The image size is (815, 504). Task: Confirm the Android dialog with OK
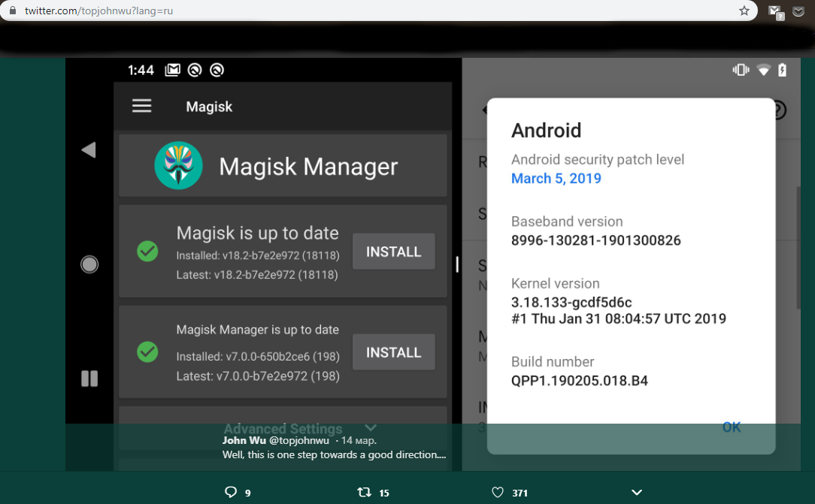pos(732,427)
